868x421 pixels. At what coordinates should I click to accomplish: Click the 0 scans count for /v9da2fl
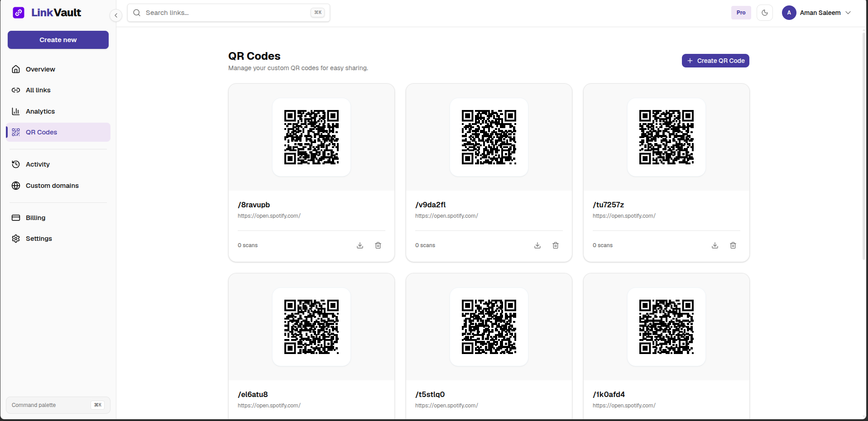[x=425, y=245]
